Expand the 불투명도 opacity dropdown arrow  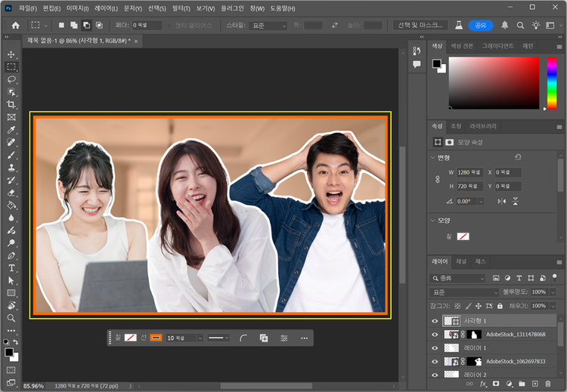[551, 292]
